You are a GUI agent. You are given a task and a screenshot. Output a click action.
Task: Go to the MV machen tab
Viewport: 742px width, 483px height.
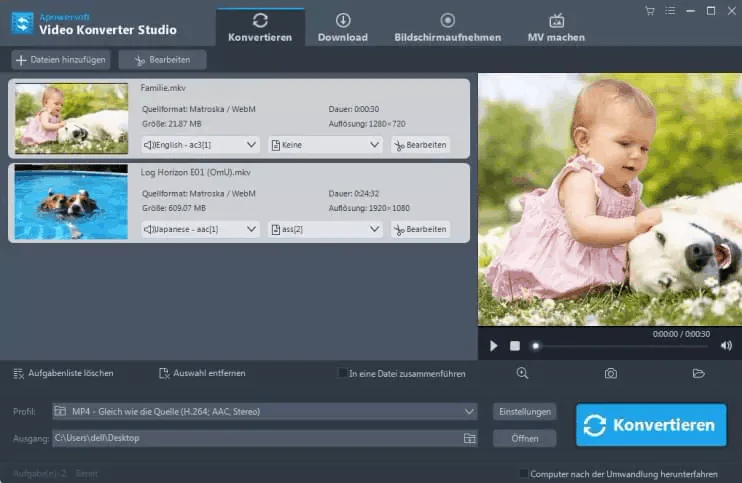click(x=556, y=27)
